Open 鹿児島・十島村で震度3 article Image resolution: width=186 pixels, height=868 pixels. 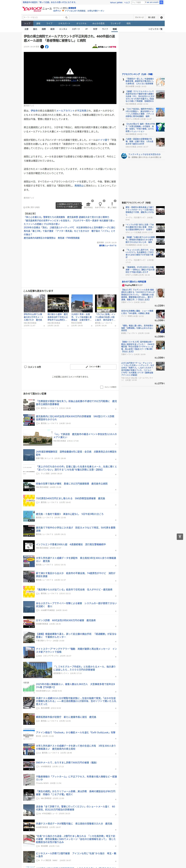coord(70,514)
